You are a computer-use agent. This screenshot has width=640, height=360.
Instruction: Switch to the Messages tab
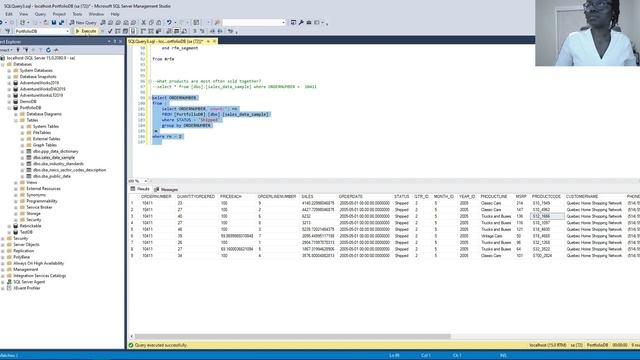point(166,189)
